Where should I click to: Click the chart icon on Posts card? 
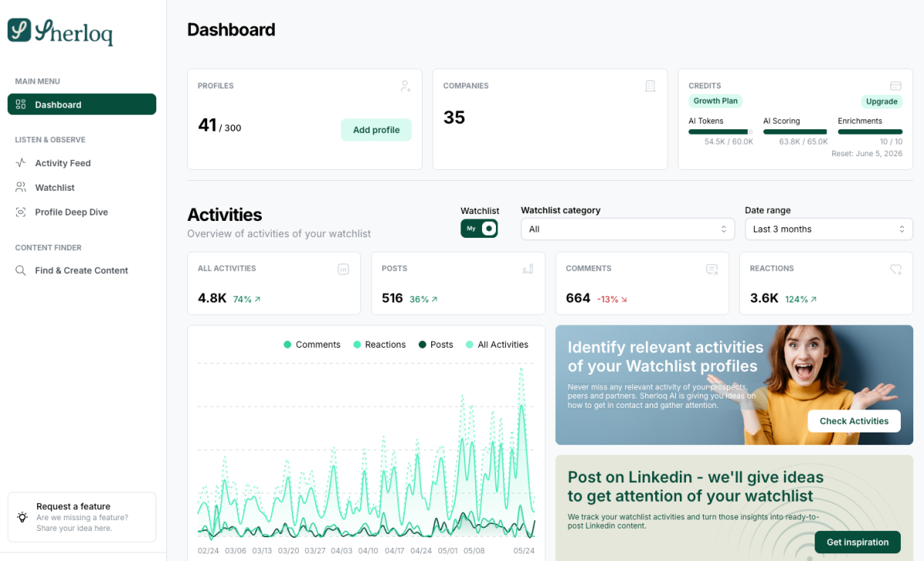pyautogui.click(x=527, y=269)
